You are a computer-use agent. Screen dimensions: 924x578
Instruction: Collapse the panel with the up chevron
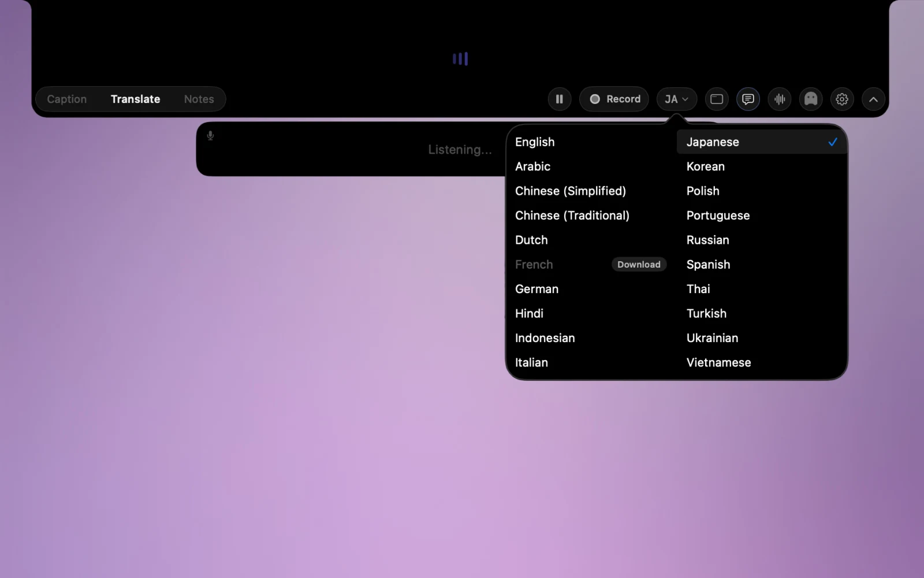click(x=873, y=99)
